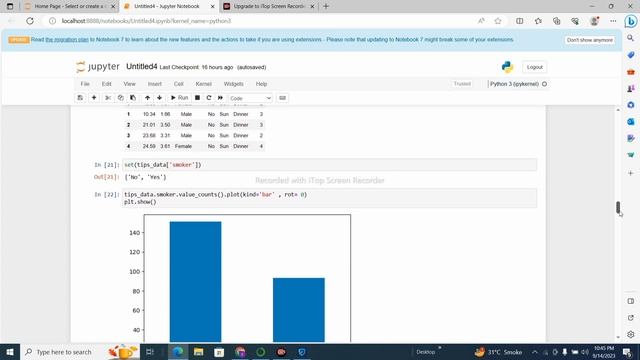This screenshot has width=640, height=360.
Task: Click the Logout button
Action: [534, 67]
